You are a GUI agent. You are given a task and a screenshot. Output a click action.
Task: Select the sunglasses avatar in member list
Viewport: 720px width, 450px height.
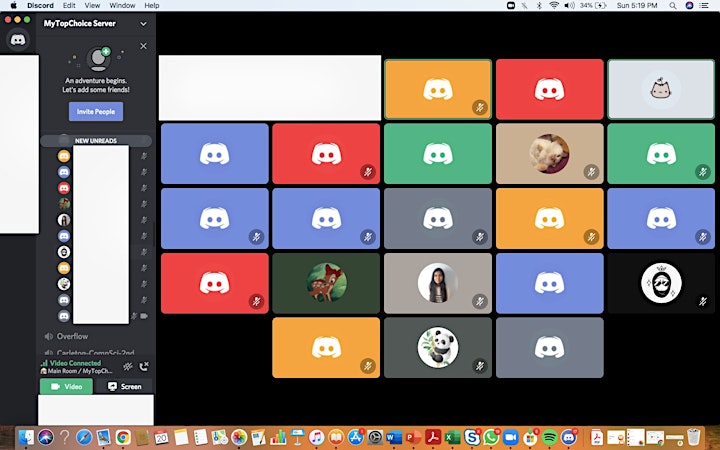[64, 252]
